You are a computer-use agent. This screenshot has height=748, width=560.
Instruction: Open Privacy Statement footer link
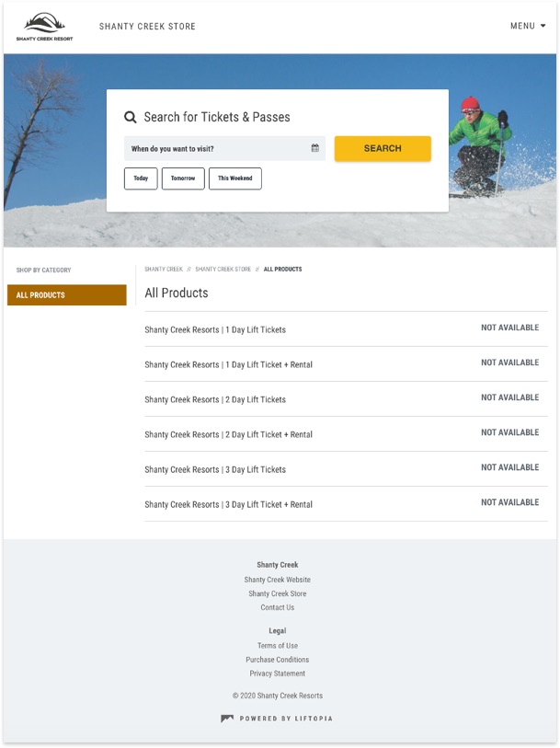click(278, 673)
